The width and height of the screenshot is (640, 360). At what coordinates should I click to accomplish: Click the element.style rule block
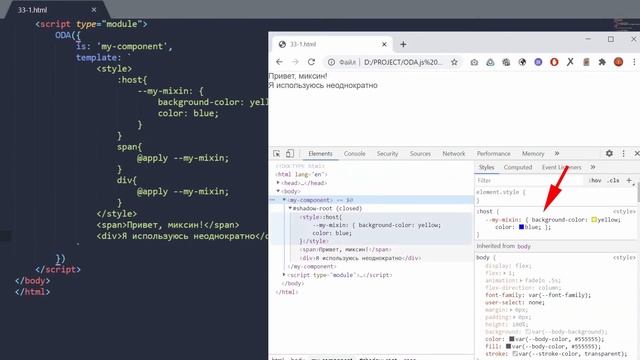tap(555, 196)
